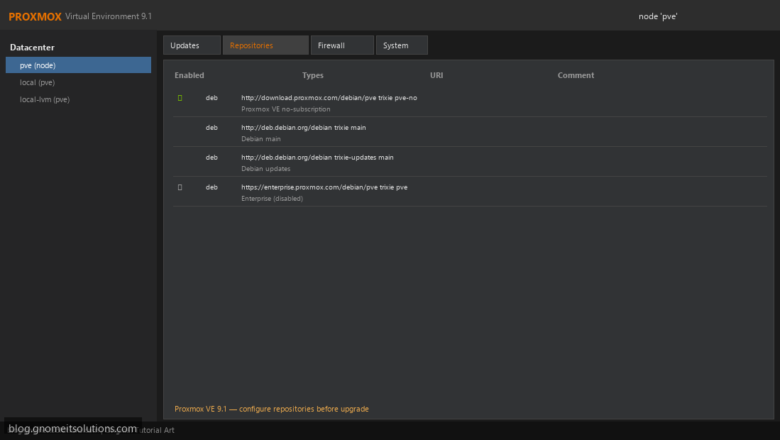Click the PROXMOX logo in header

[35, 16]
